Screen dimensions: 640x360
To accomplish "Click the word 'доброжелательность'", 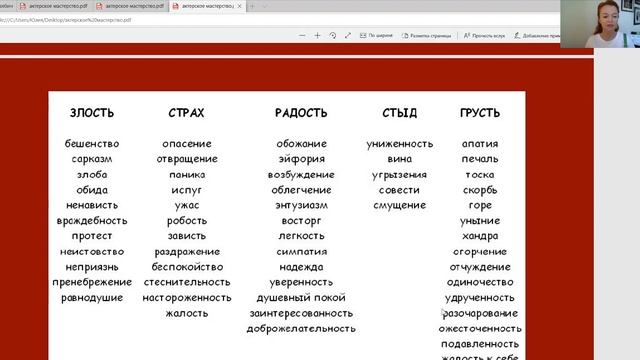I will [x=301, y=329].
